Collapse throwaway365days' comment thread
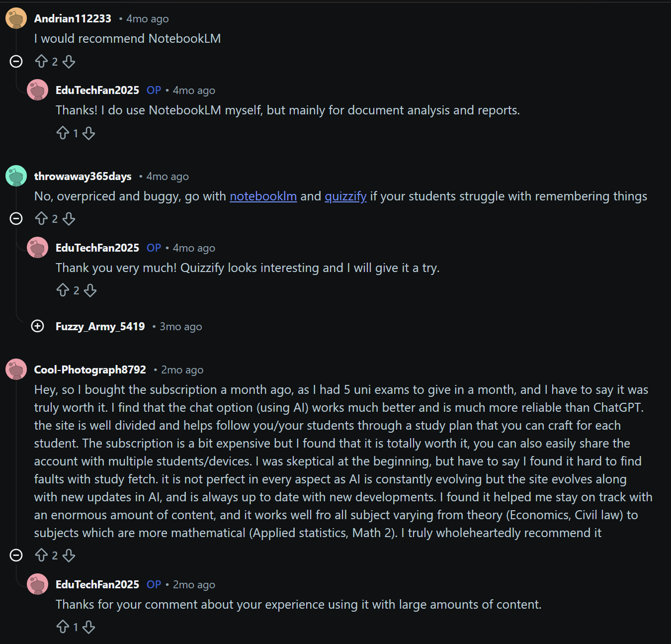The height and width of the screenshot is (644, 671). coord(16,219)
